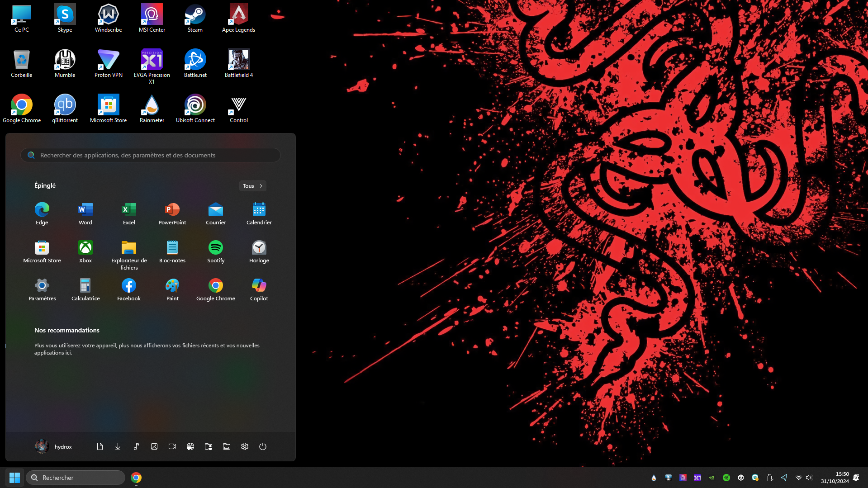Select the Battlefield 4 desktop shortcut
868x488 pixels.
coord(239,63)
